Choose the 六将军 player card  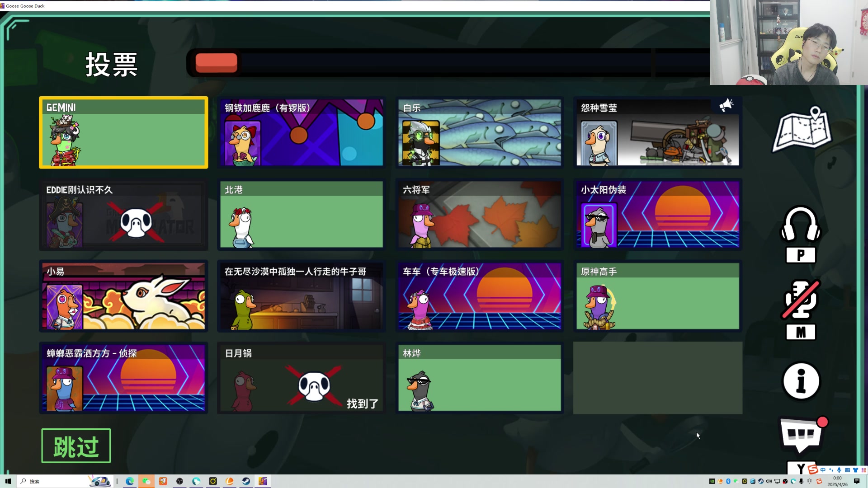pos(480,215)
